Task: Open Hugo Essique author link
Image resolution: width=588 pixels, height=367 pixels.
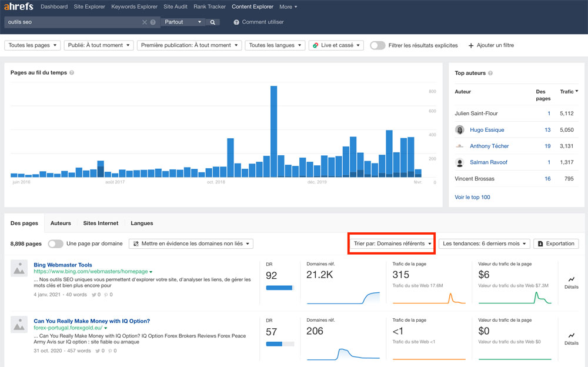Action: pos(487,130)
